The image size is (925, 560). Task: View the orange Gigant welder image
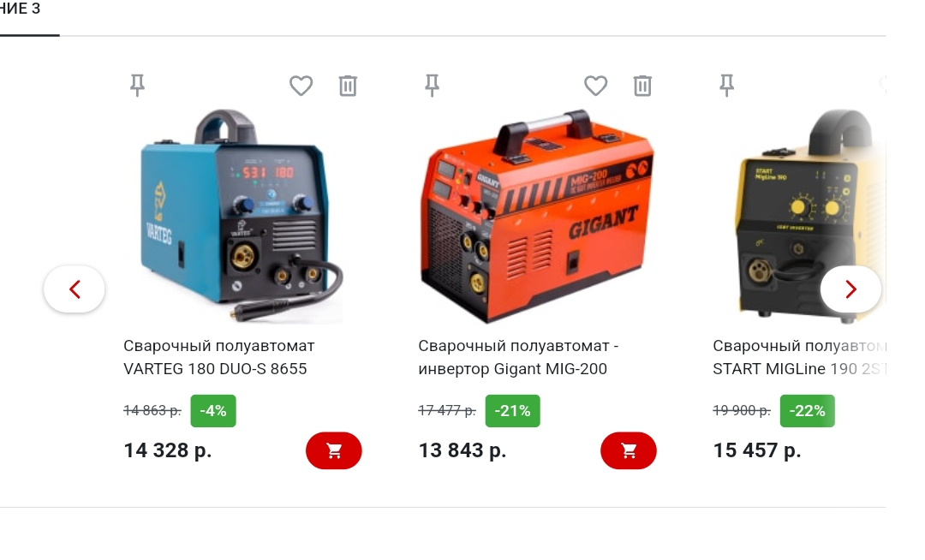coord(537,216)
